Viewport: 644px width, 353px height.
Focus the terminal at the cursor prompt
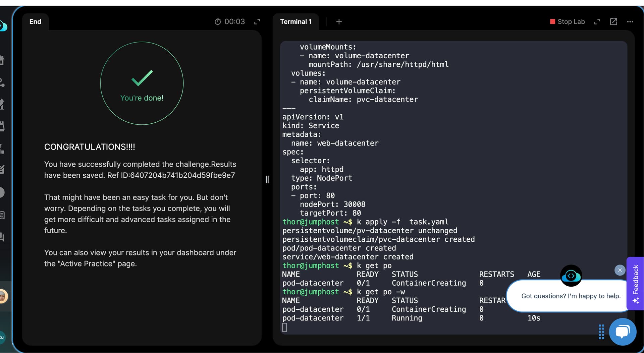tap(285, 328)
